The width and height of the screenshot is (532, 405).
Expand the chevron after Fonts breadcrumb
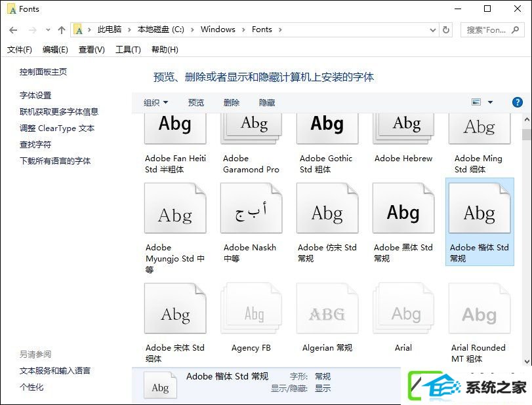(280, 30)
